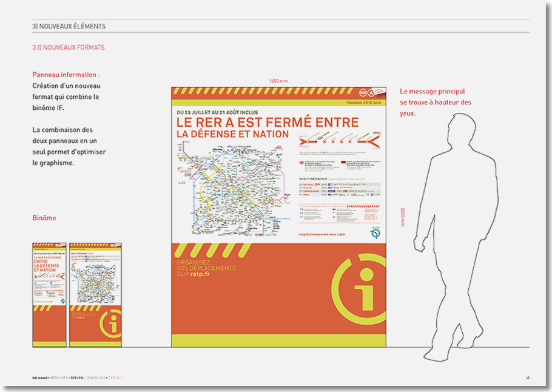
Task: Click "LA DÉFENSE ET NATION" headline
Action: point(233,134)
